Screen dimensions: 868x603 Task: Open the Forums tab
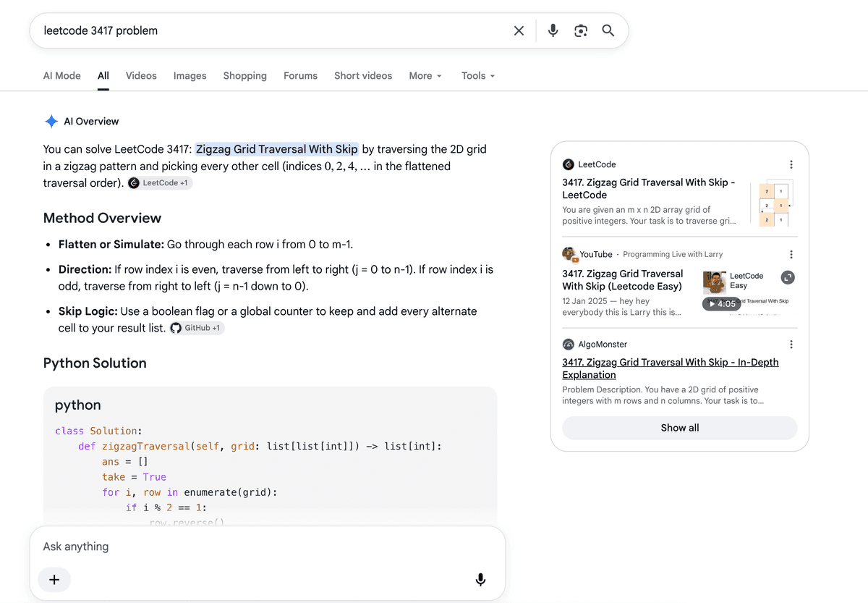(x=301, y=75)
